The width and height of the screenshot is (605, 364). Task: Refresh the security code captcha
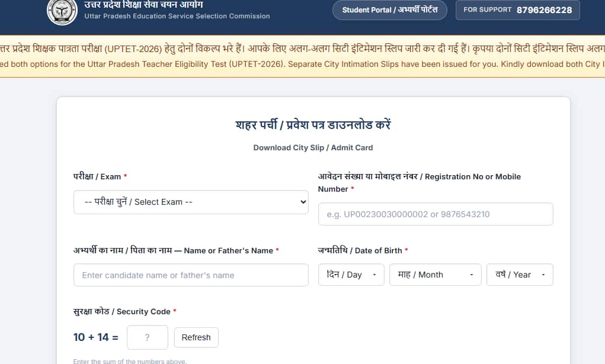tap(196, 337)
